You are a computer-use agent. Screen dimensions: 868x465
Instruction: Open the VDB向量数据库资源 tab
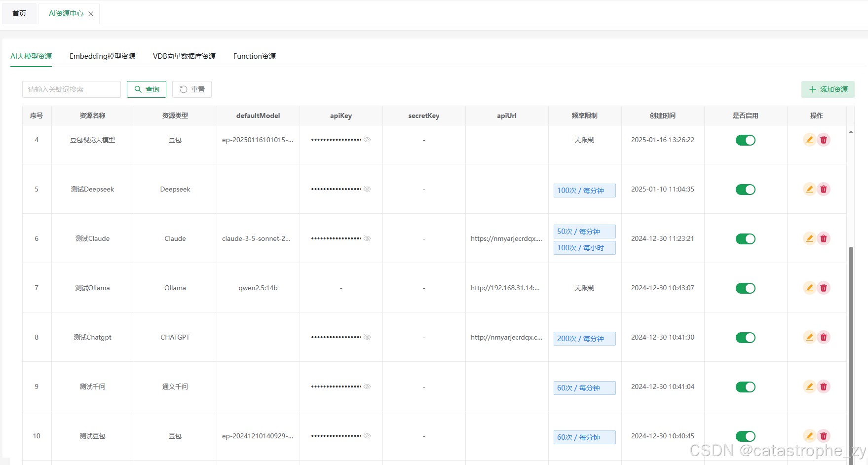point(184,56)
